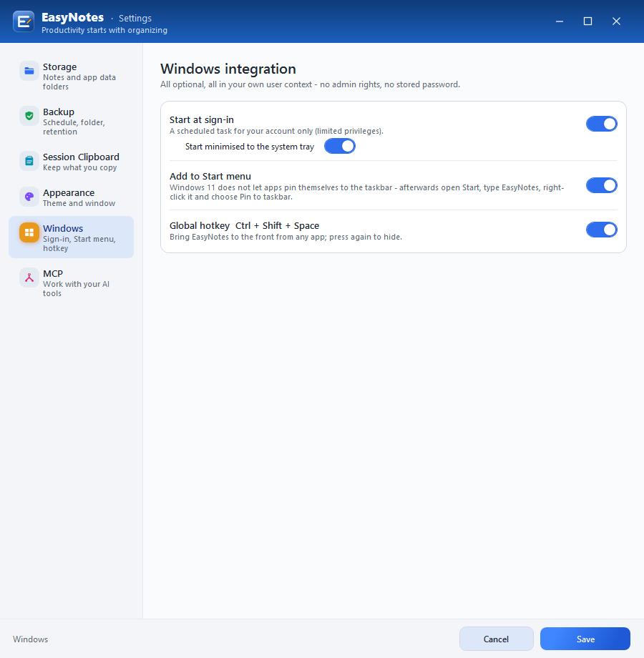Turn off Start minimised to system tray
The image size is (644, 658).
(340, 146)
